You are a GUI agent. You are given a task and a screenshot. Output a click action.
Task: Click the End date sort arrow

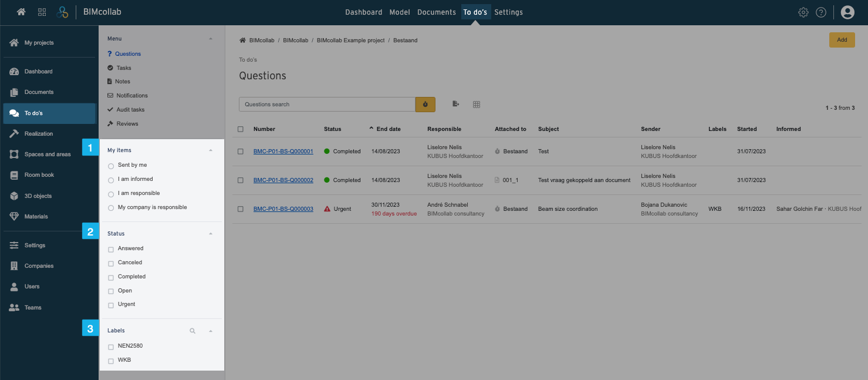point(371,129)
